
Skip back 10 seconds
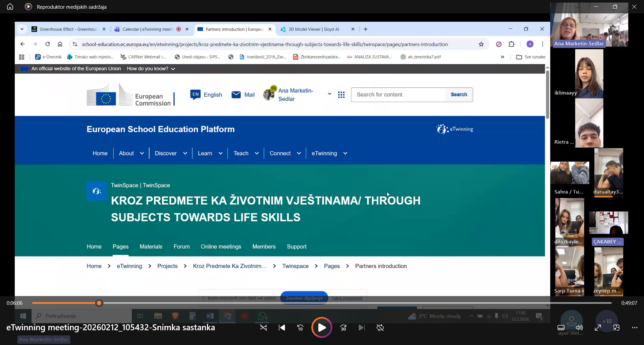[300, 328]
